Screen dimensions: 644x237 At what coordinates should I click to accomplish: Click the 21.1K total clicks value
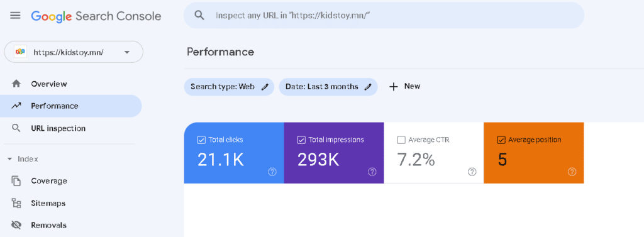(221, 160)
